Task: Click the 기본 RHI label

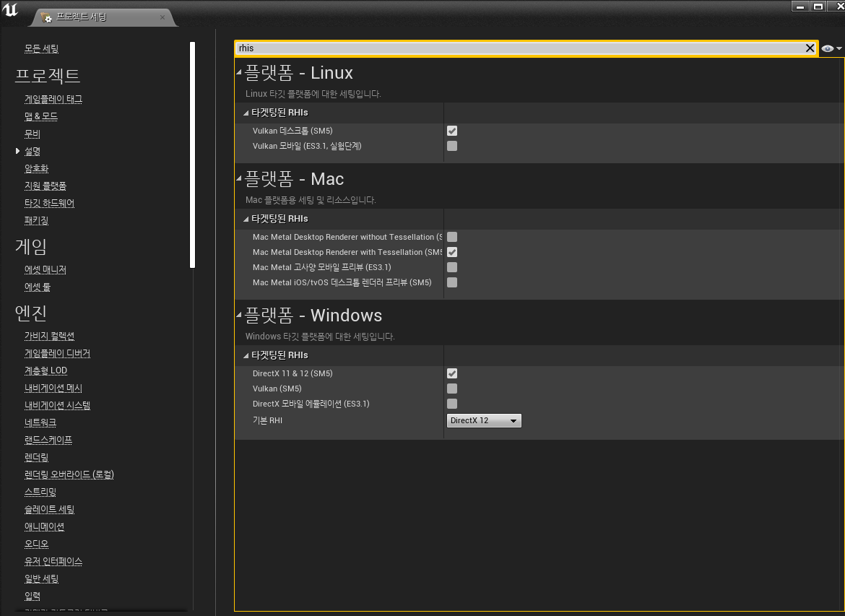Action: (x=267, y=420)
